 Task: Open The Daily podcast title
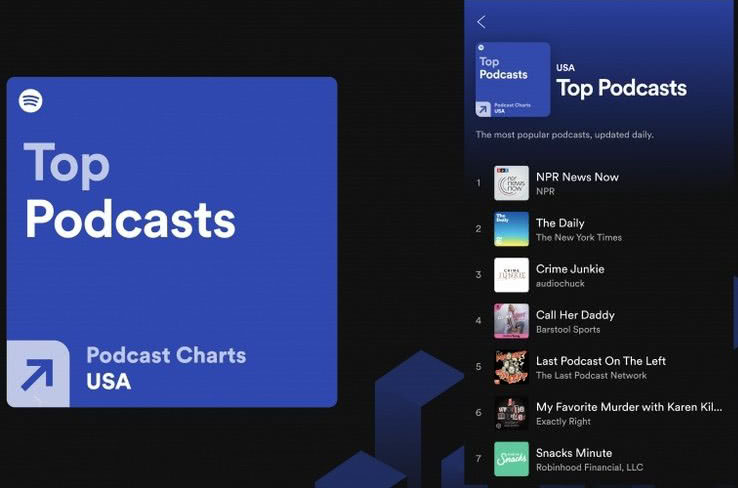point(560,223)
